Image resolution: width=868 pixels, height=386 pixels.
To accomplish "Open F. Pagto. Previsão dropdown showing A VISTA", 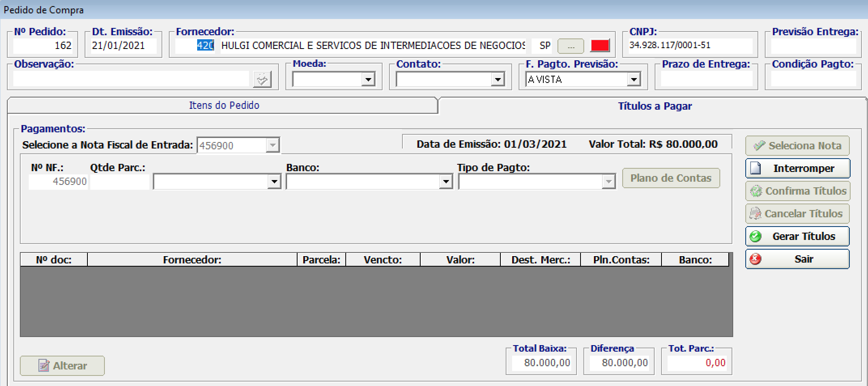I will 634,79.
